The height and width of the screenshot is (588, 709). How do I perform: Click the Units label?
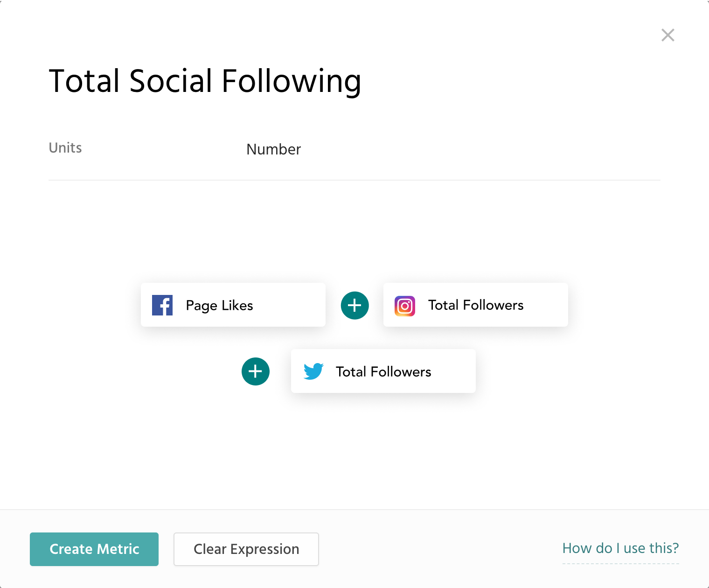coord(65,148)
